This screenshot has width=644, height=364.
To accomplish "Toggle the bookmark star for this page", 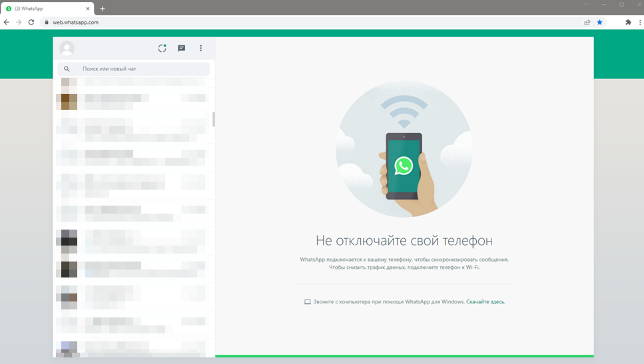I will [599, 22].
